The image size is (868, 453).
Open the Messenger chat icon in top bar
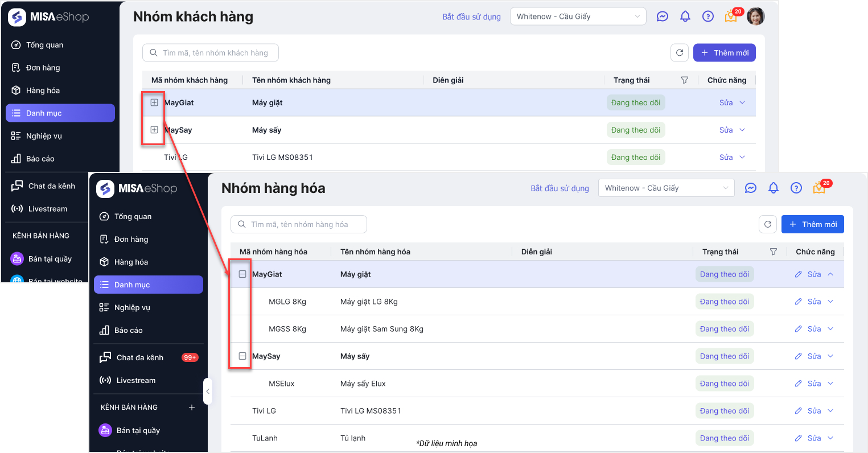tap(751, 188)
